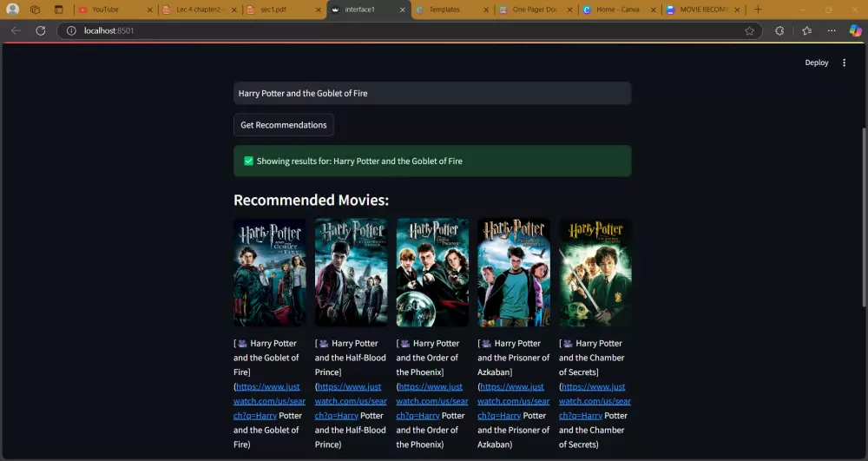Open JustWatch link under Prisoner of Azkaban
The width and height of the screenshot is (868, 461).
(514, 401)
